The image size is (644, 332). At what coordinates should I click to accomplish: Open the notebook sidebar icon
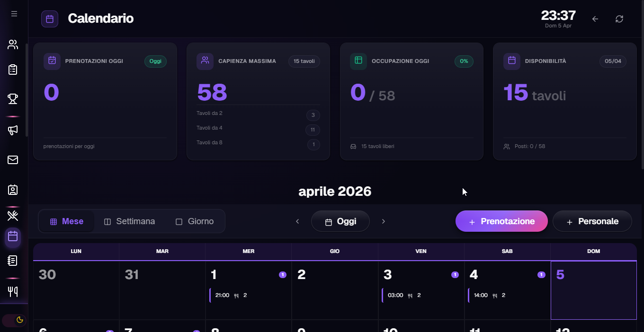(13, 260)
